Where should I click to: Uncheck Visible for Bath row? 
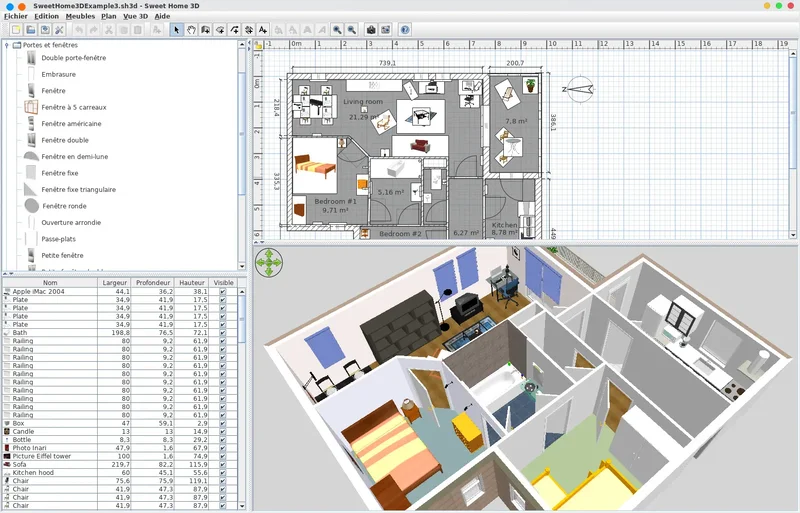[222, 333]
